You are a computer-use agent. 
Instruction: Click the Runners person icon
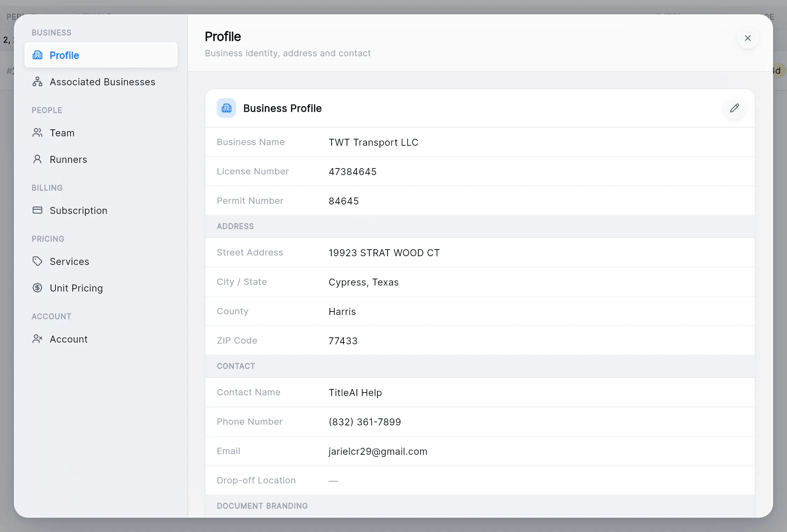point(37,159)
